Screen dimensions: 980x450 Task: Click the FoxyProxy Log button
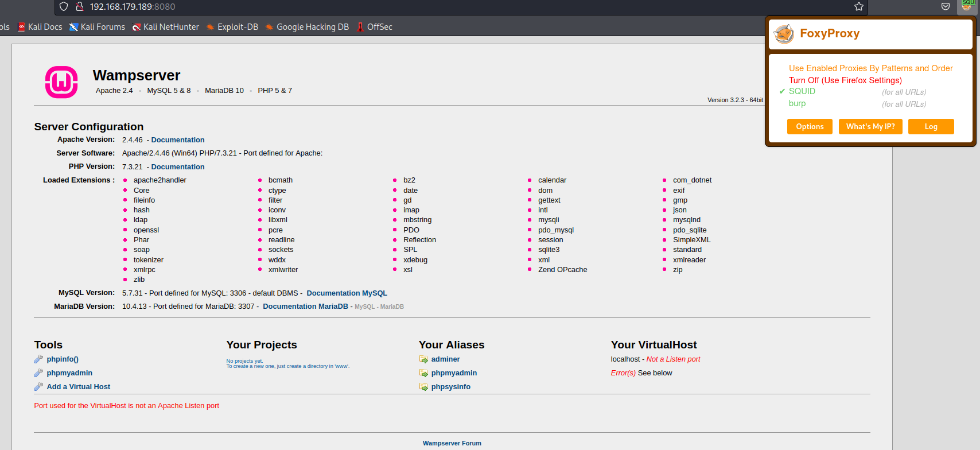click(931, 127)
